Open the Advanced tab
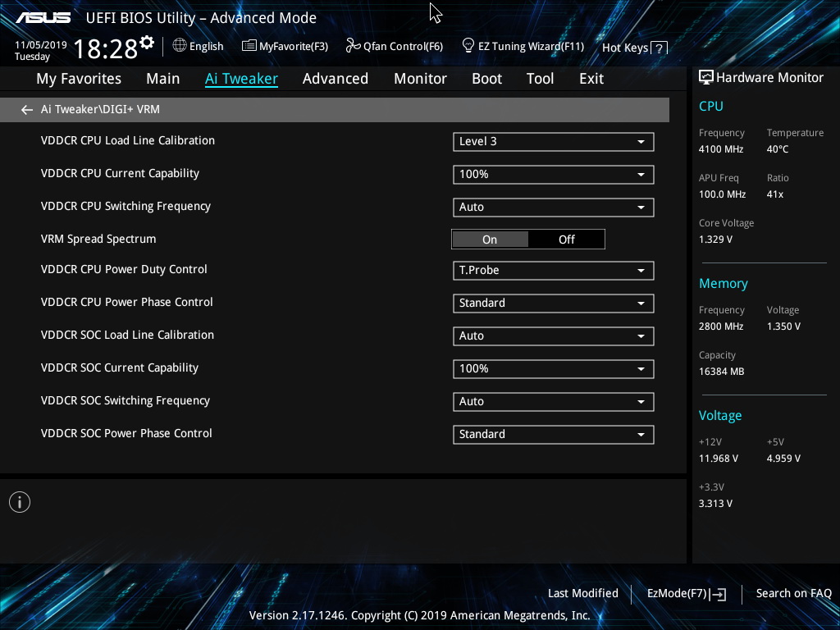The height and width of the screenshot is (630, 840). pos(336,79)
